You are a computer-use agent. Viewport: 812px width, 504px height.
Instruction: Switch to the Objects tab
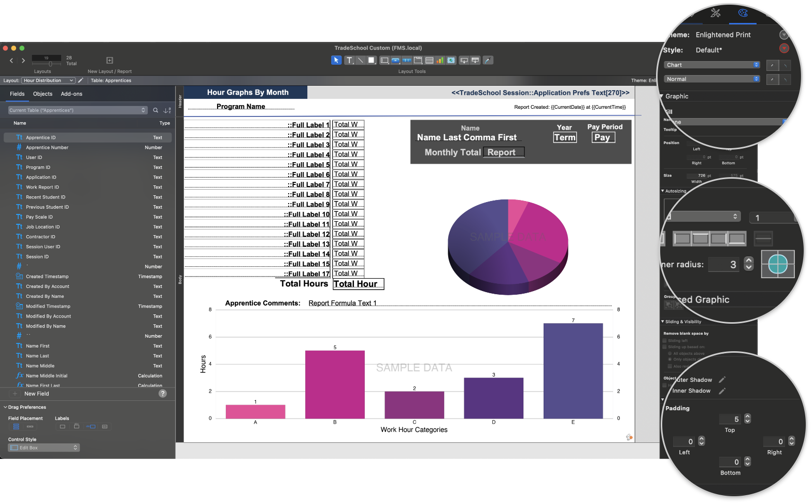pyautogui.click(x=42, y=94)
